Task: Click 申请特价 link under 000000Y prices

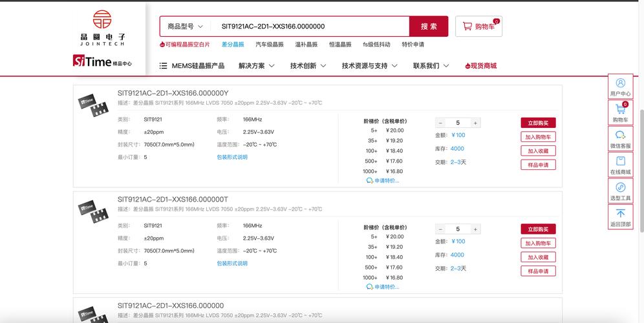Action: [x=383, y=181]
